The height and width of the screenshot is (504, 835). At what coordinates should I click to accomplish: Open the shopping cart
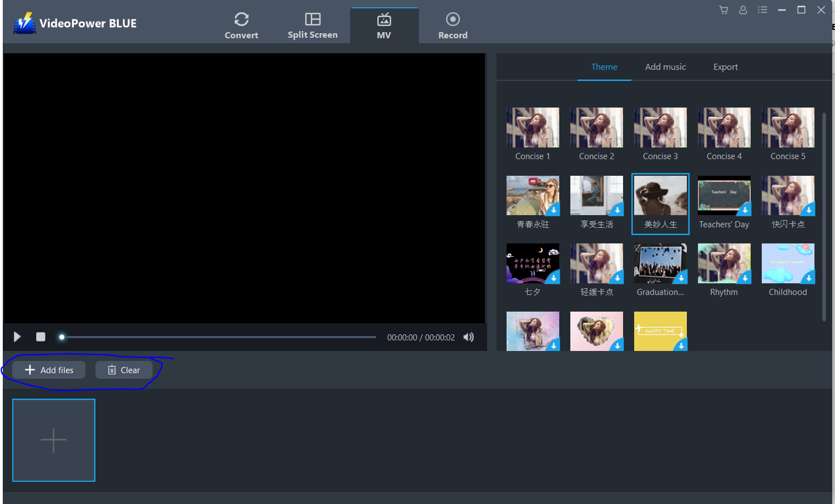pos(723,9)
